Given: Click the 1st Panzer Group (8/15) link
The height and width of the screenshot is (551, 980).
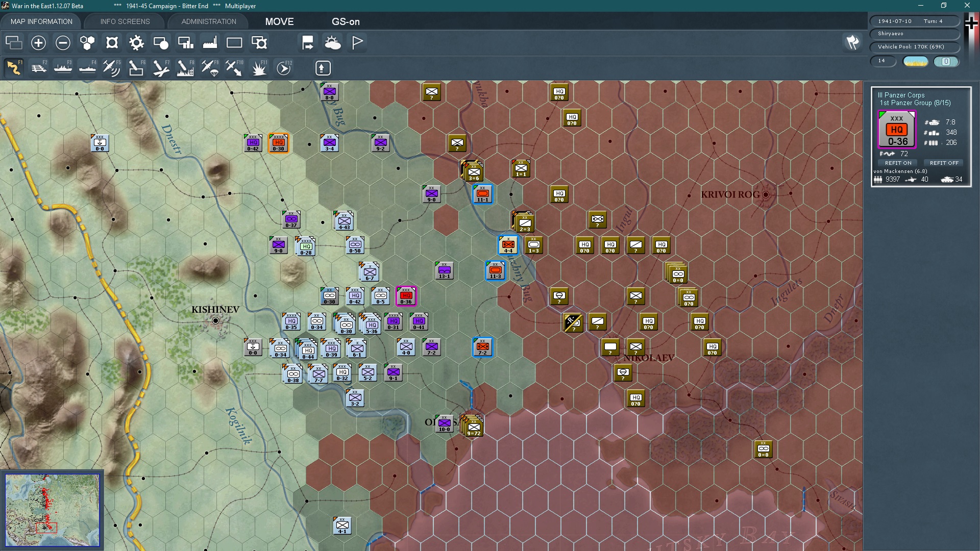Looking at the screenshot, I should (915, 103).
